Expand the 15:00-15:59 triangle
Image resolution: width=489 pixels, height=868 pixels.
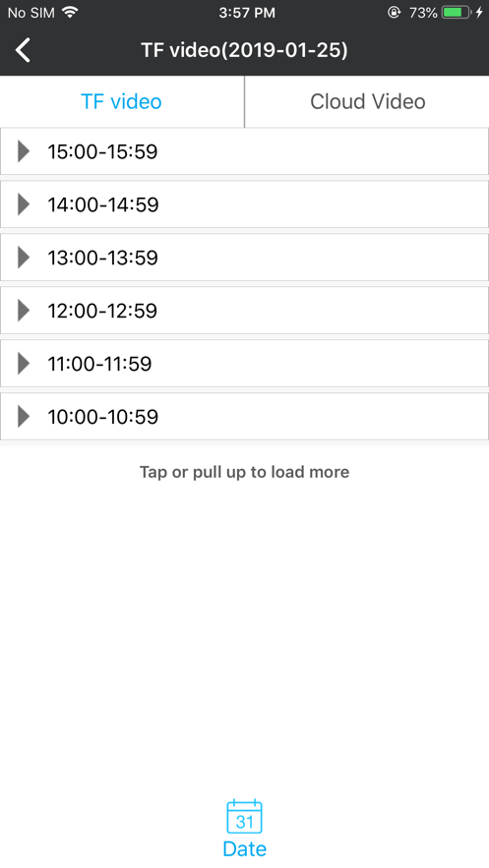[x=24, y=151]
